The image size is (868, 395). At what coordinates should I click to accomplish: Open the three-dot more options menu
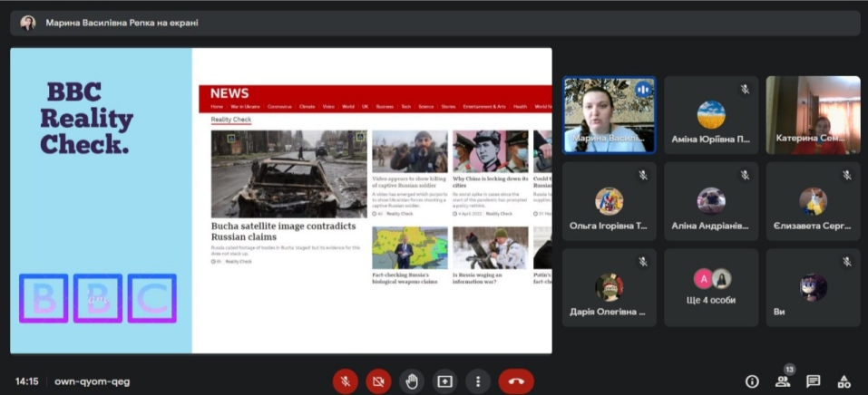pos(478,381)
